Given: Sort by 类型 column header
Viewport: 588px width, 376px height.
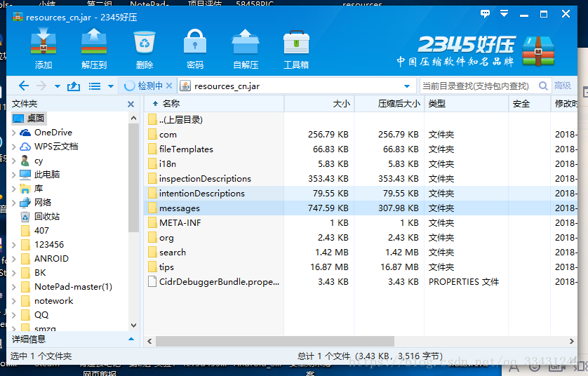Looking at the screenshot, I should click(x=467, y=104).
